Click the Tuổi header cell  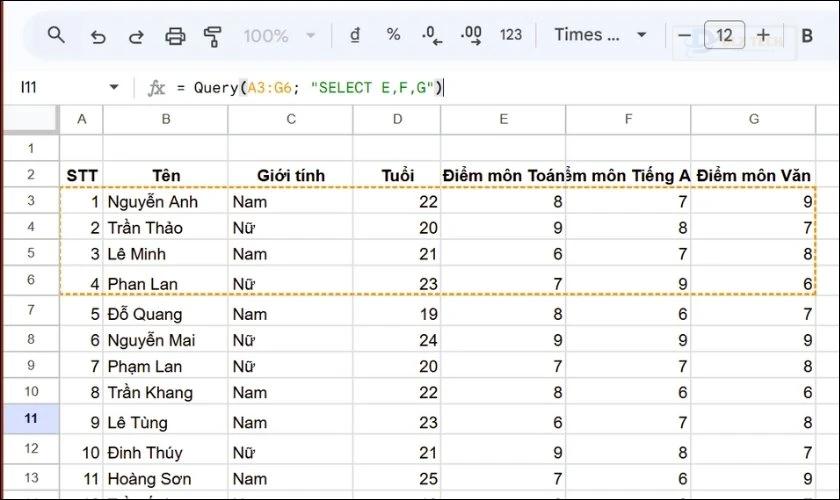click(x=397, y=175)
